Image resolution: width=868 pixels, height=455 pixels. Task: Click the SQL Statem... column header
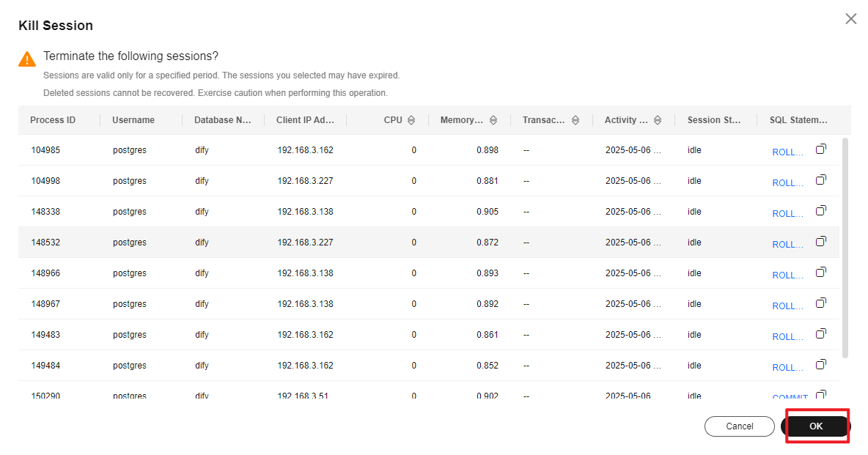(798, 120)
